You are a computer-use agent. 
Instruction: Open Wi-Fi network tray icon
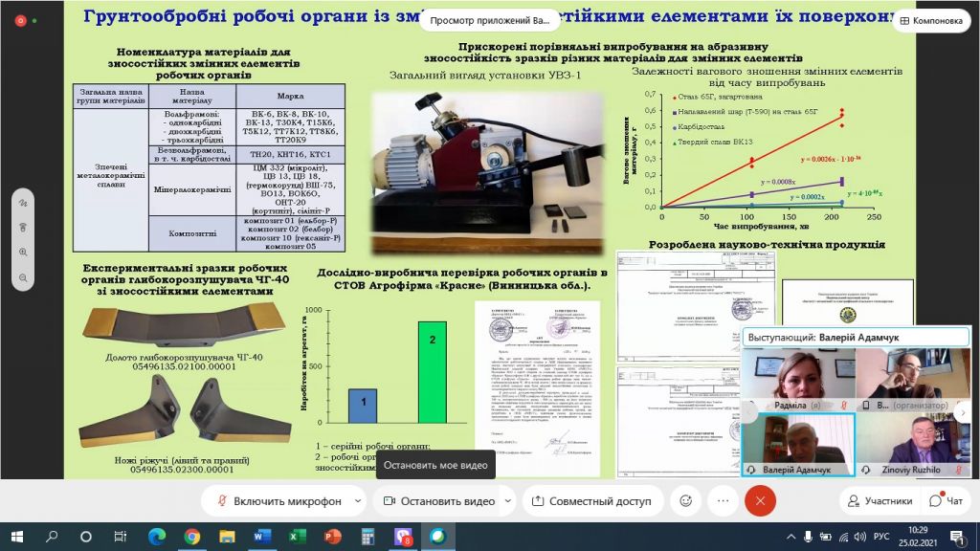point(844,537)
